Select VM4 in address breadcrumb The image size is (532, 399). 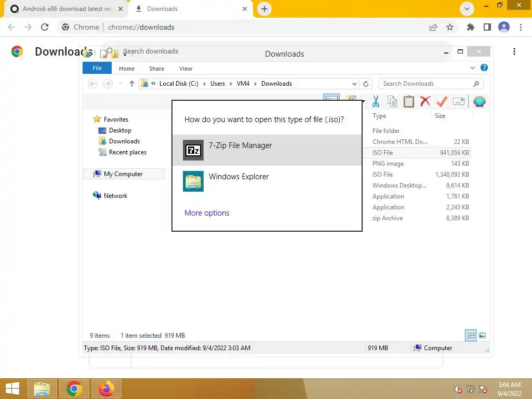[x=243, y=84]
